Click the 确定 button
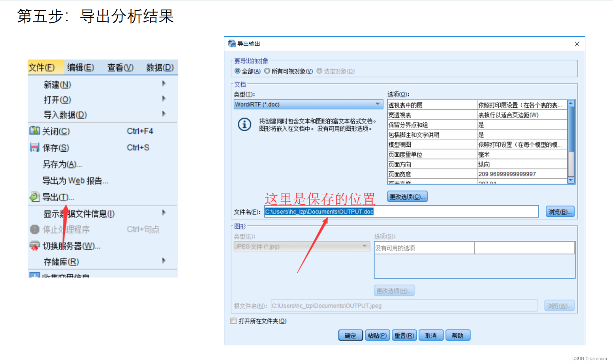This screenshot has height=364, width=613. tap(350, 336)
